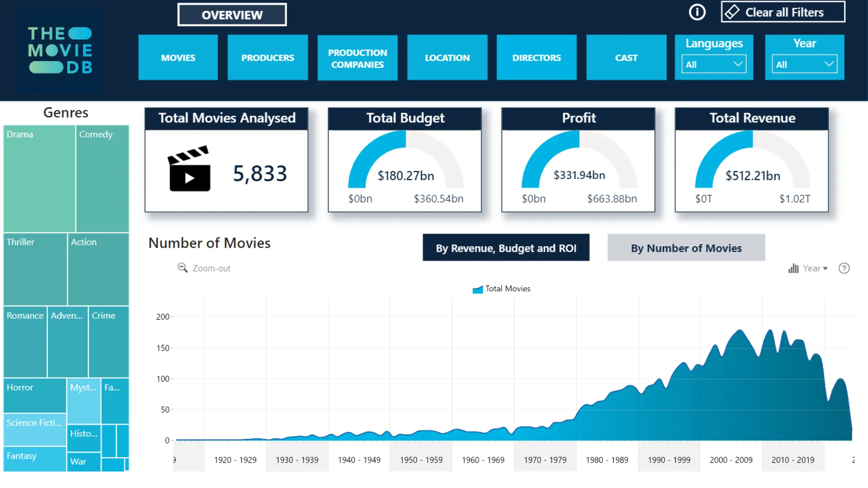This screenshot has width=868, height=488.
Task: Switch to Production Companies page
Action: pyautogui.click(x=358, y=58)
